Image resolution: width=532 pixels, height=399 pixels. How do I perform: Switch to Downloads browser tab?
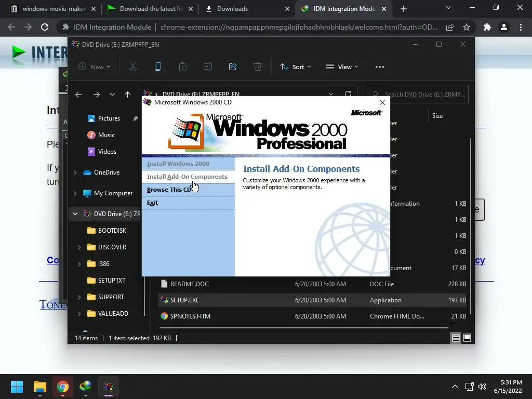tap(248, 9)
